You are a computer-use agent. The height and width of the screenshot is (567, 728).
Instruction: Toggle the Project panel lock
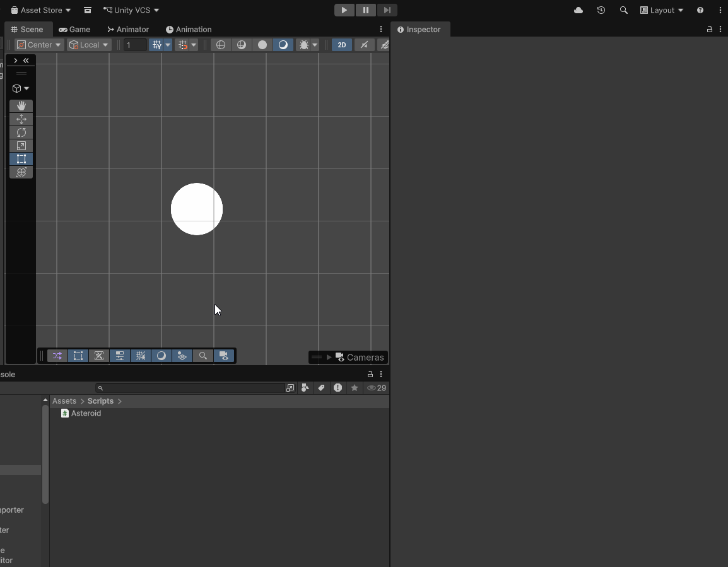[x=370, y=374]
